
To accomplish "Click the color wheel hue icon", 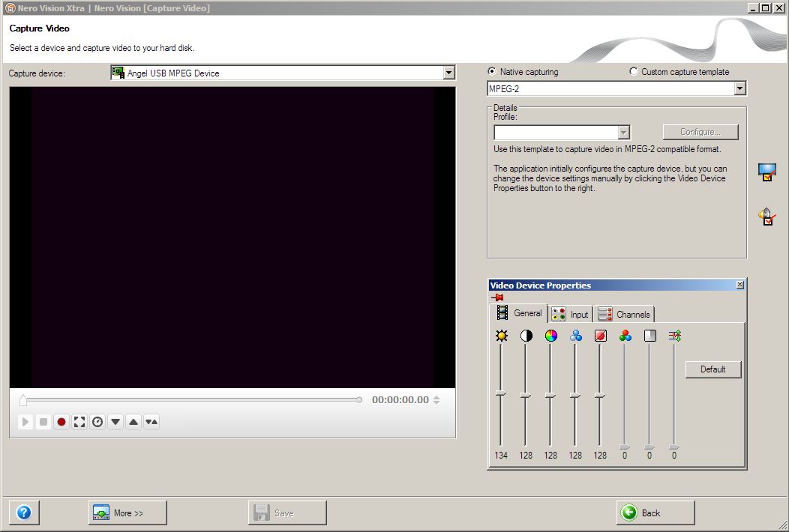I will (x=551, y=336).
